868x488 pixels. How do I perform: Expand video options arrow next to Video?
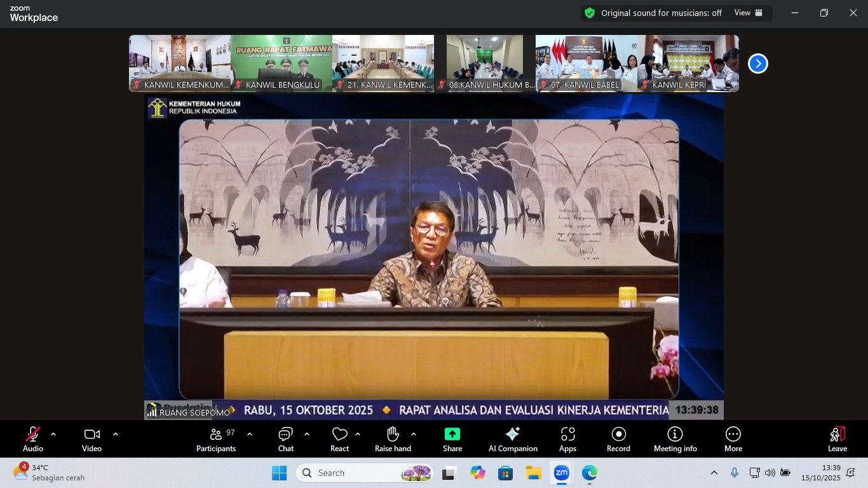[x=116, y=434]
